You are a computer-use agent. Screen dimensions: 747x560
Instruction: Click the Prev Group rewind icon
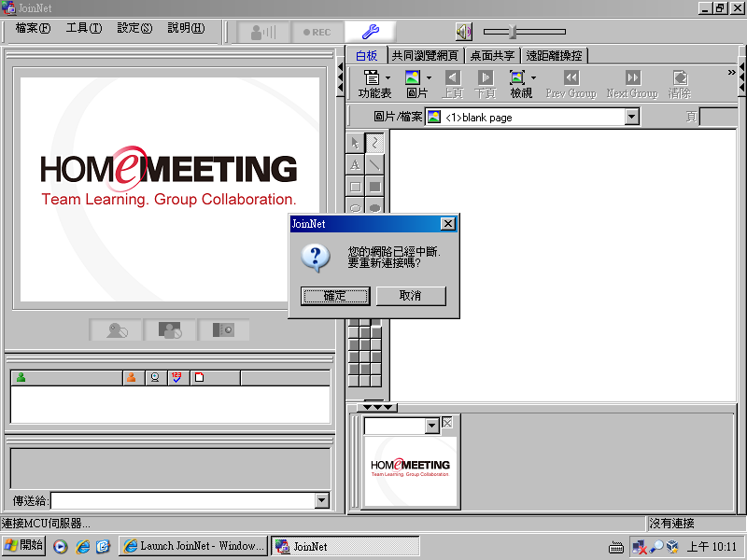571,77
